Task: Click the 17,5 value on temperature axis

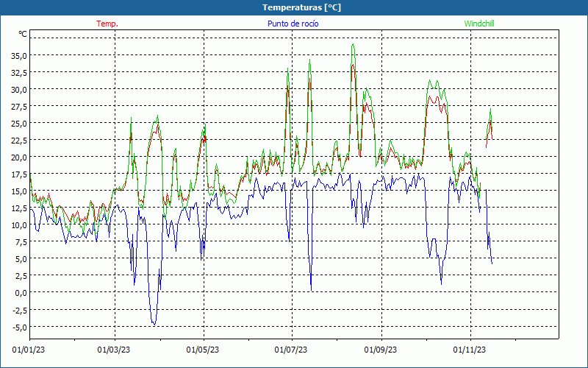Action: click(19, 174)
